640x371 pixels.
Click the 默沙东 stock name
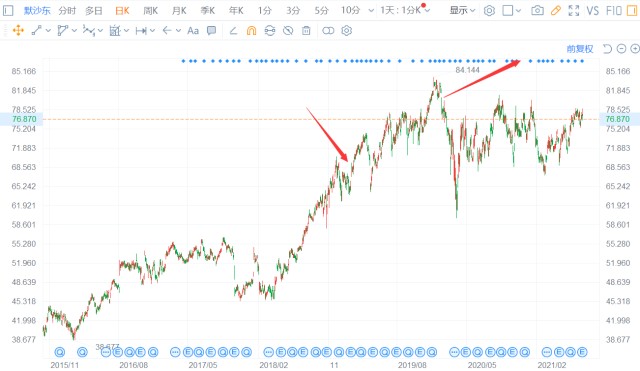(x=37, y=11)
